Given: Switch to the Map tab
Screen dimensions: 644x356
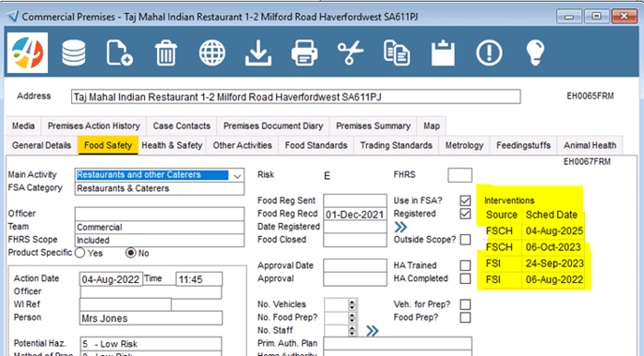Looking at the screenshot, I should (432, 126).
